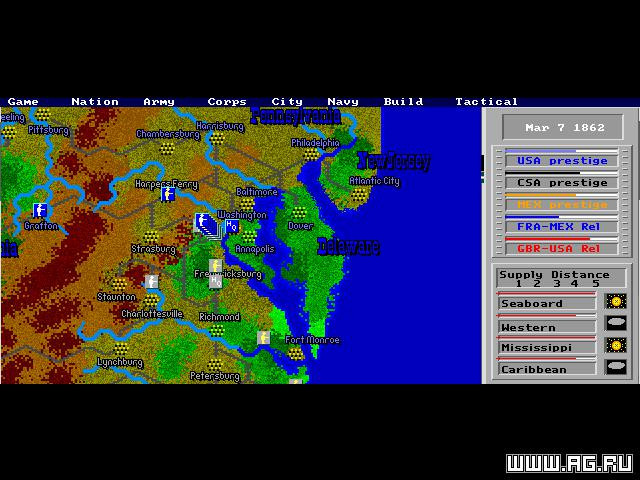This screenshot has width=640, height=480.
Task: Select the Seaboard theater button
Action: [x=547, y=304]
